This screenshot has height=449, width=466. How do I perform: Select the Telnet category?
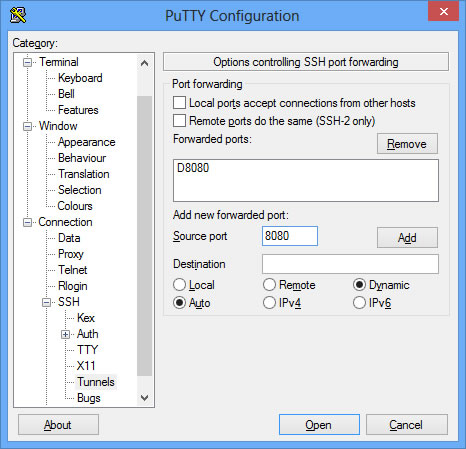72,270
